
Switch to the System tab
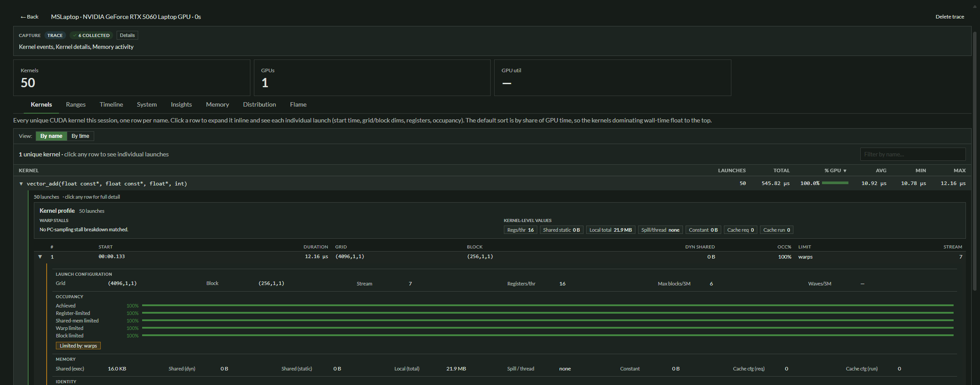[x=147, y=104]
